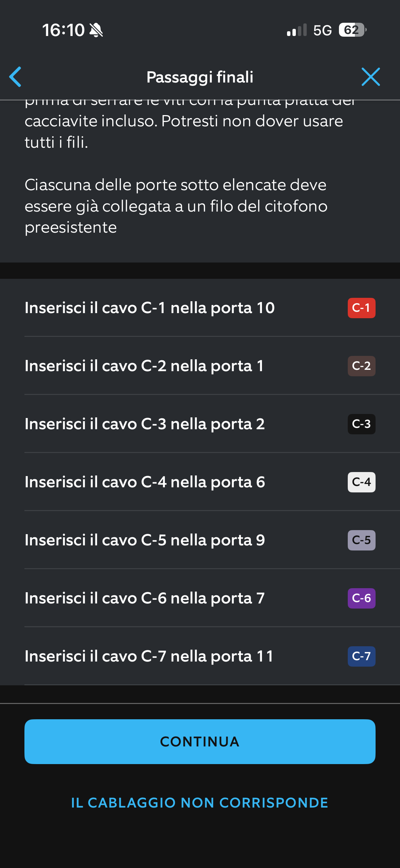Close the Passaggi finali screen
Screen dimensions: 400x868
coord(370,77)
